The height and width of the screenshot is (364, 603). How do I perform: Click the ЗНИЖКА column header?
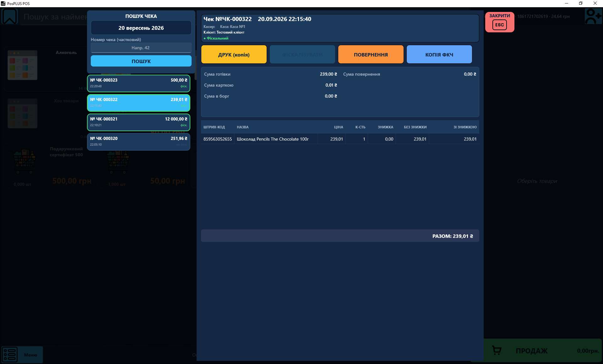[x=385, y=127]
